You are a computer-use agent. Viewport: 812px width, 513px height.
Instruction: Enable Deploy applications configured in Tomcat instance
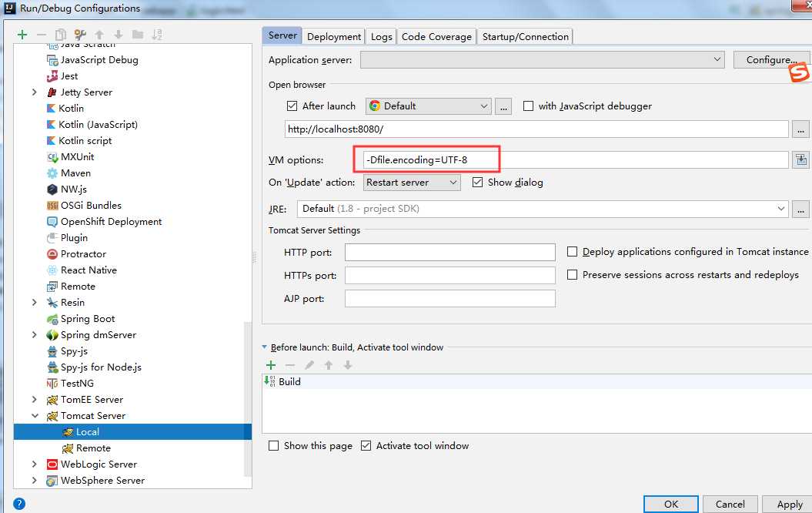pyautogui.click(x=572, y=252)
